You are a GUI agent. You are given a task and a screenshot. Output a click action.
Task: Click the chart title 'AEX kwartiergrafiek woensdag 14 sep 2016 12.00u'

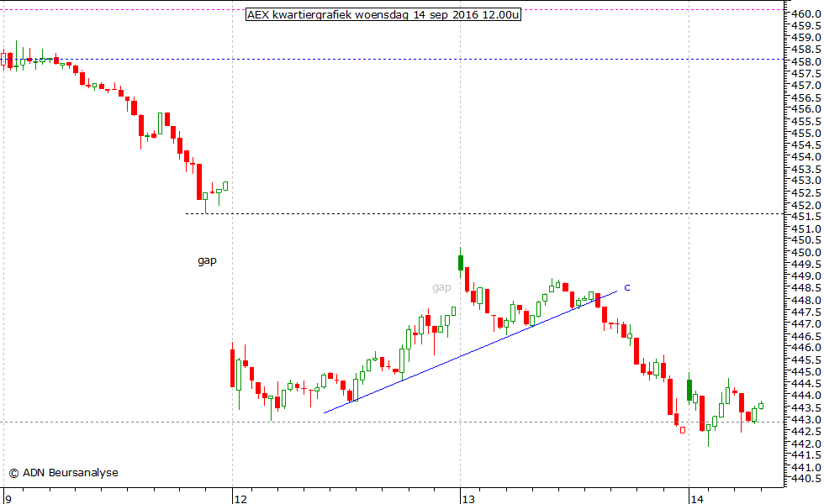383,15
